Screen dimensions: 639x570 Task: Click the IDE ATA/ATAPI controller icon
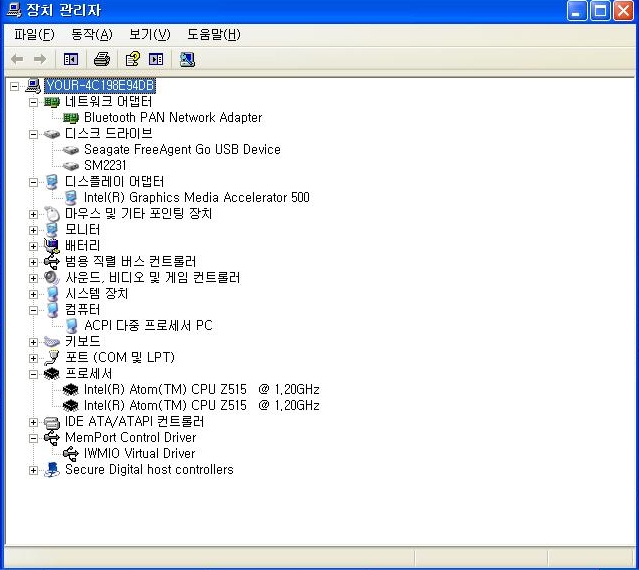click(52, 422)
